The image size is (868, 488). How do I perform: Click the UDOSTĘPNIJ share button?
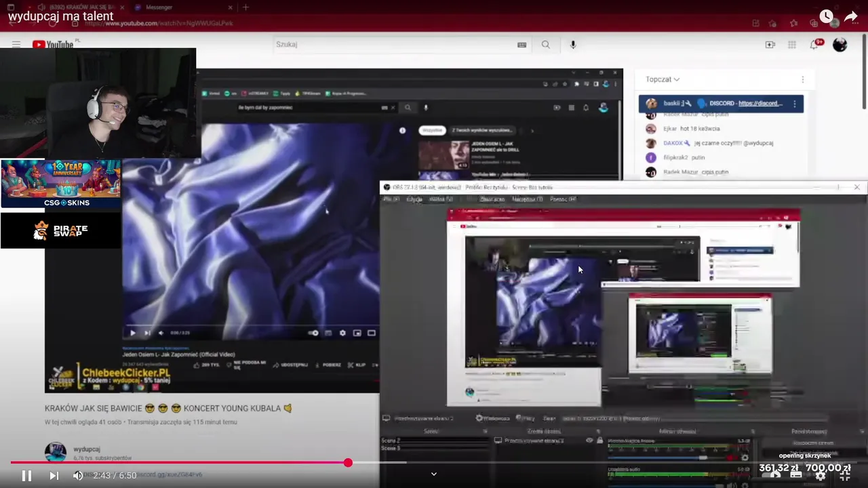(x=290, y=365)
